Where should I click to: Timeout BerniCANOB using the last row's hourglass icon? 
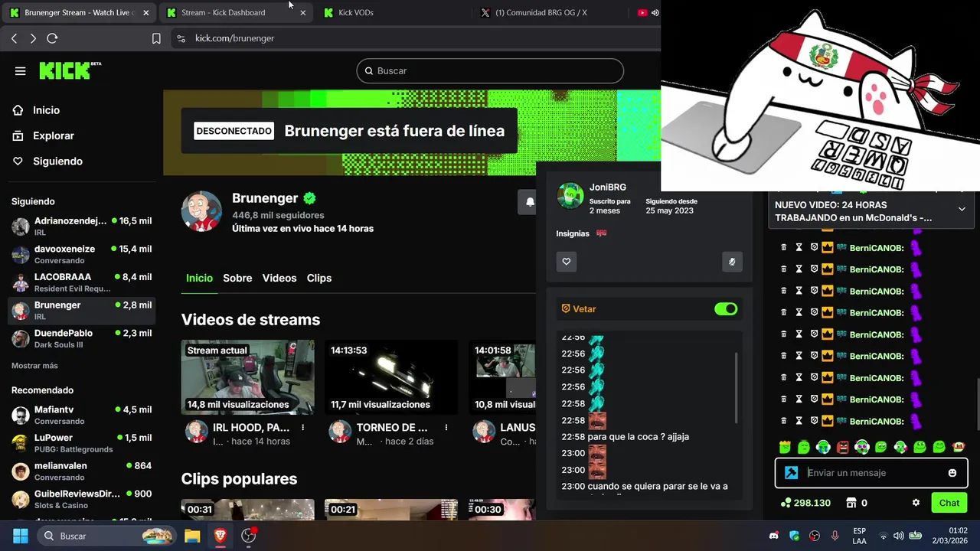click(799, 421)
